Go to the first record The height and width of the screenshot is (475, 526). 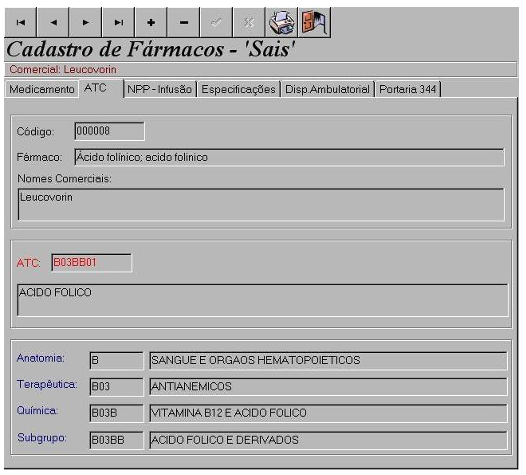pyautogui.click(x=20, y=22)
